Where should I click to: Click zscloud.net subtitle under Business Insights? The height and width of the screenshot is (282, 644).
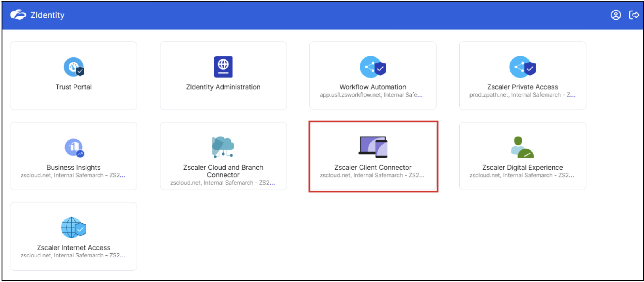(x=73, y=175)
